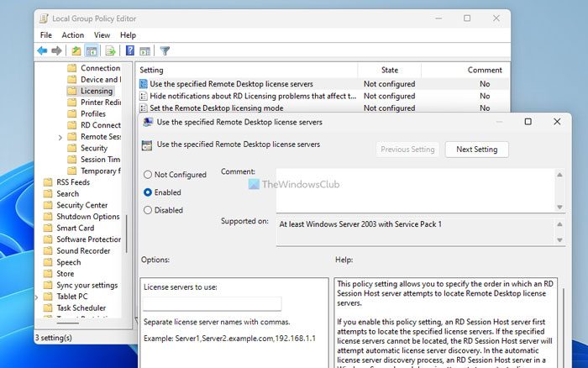Maximize the policy setting dialog

click(528, 122)
